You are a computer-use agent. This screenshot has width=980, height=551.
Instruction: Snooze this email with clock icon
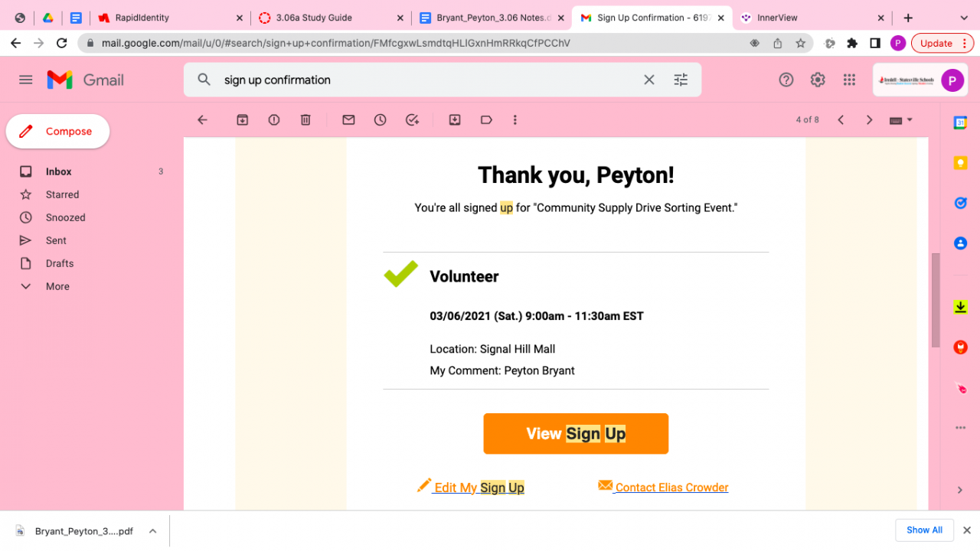(381, 120)
